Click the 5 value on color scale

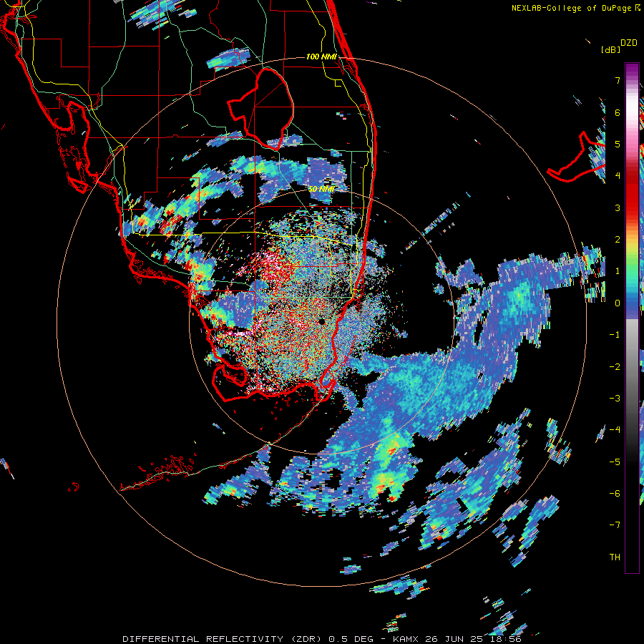click(x=618, y=144)
